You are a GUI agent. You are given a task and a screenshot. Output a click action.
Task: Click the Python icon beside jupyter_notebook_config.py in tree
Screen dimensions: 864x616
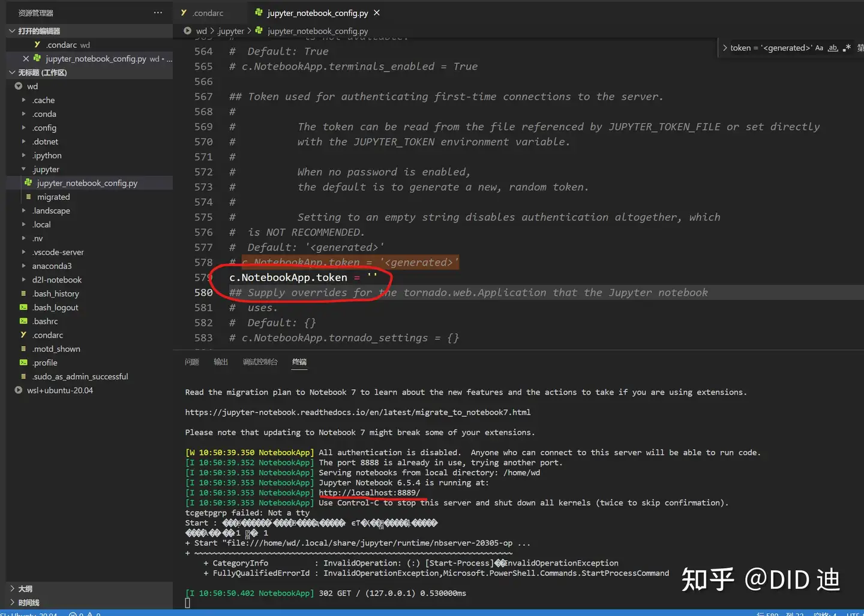pos(28,182)
